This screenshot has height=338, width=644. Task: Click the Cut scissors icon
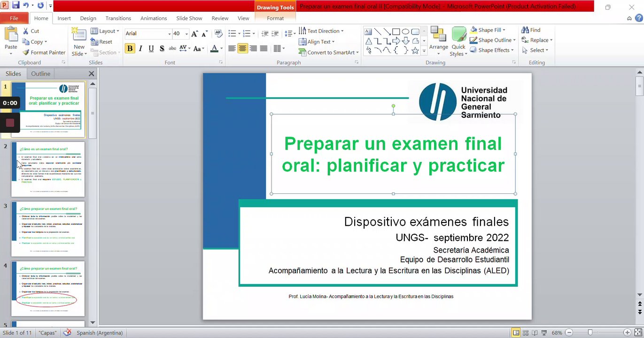[x=26, y=31]
